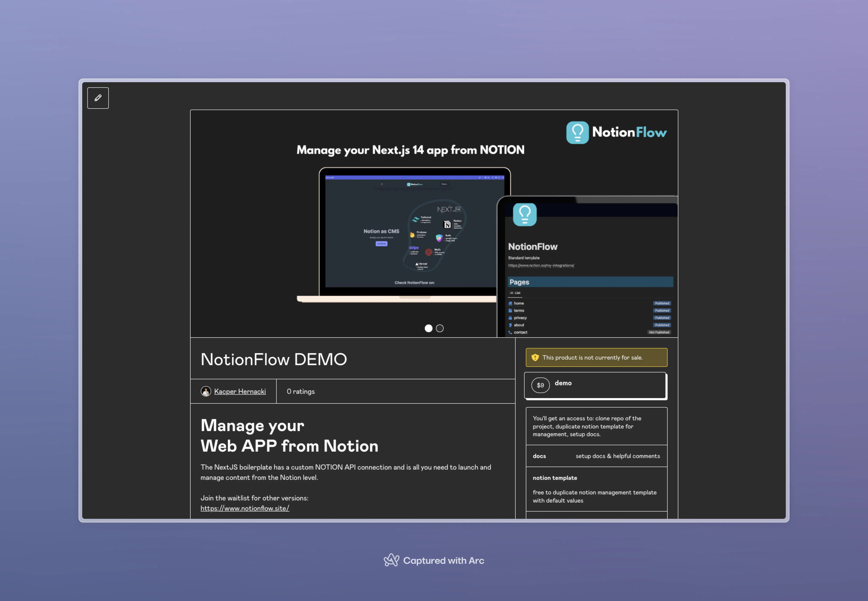Open the notionflow.site waitlist link
The height and width of the screenshot is (601, 868).
coord(245,508)
